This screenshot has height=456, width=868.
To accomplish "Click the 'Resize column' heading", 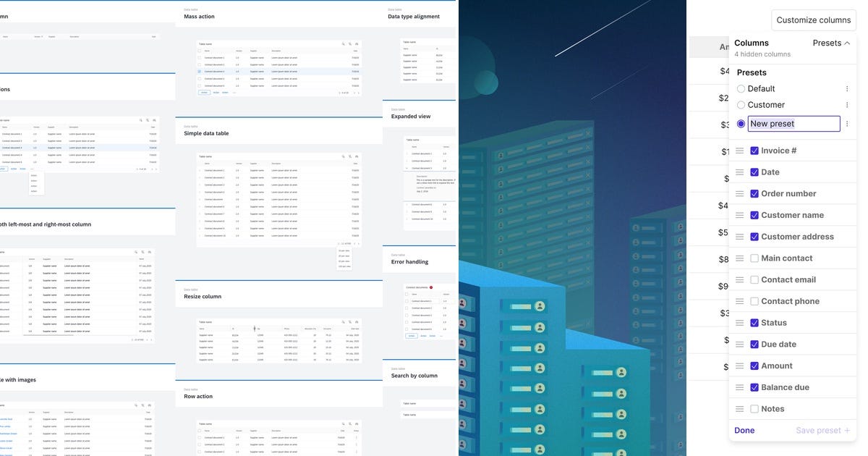I will (203, 297).
